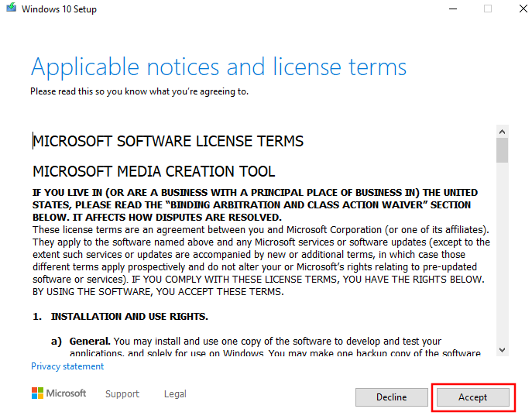Viewport: 532px width, 419px height.
Task: Click the Accept button
Action: tap(473, 397)
